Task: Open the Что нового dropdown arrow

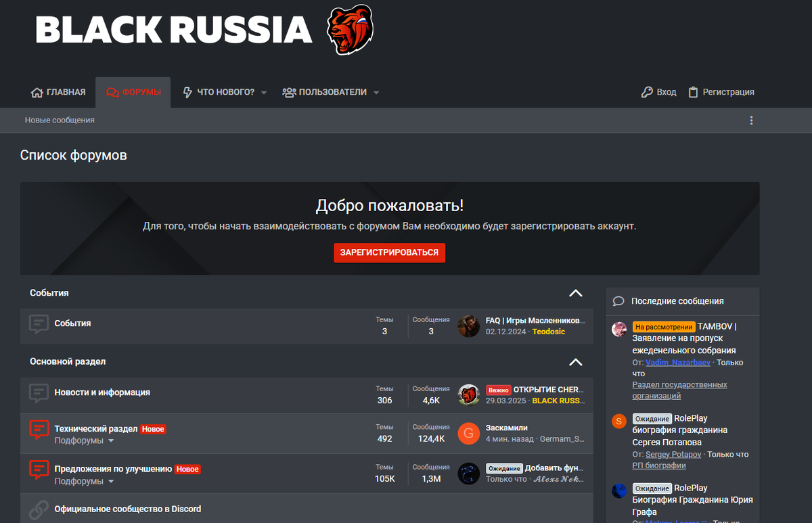Action: coord(264,92)
